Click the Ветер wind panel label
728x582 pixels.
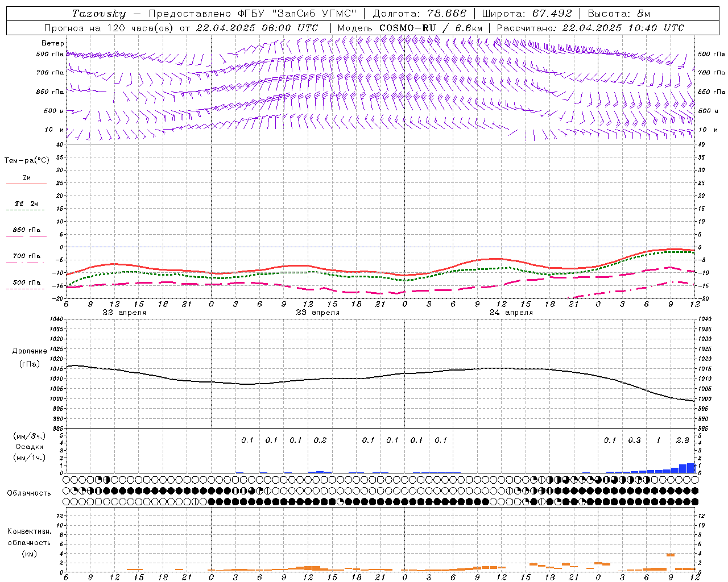[x=53, y=43]
